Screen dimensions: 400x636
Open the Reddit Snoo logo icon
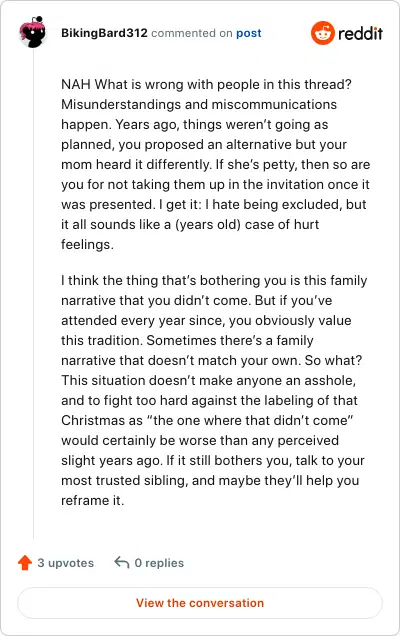pyautogui.click(x=323, y=33)
